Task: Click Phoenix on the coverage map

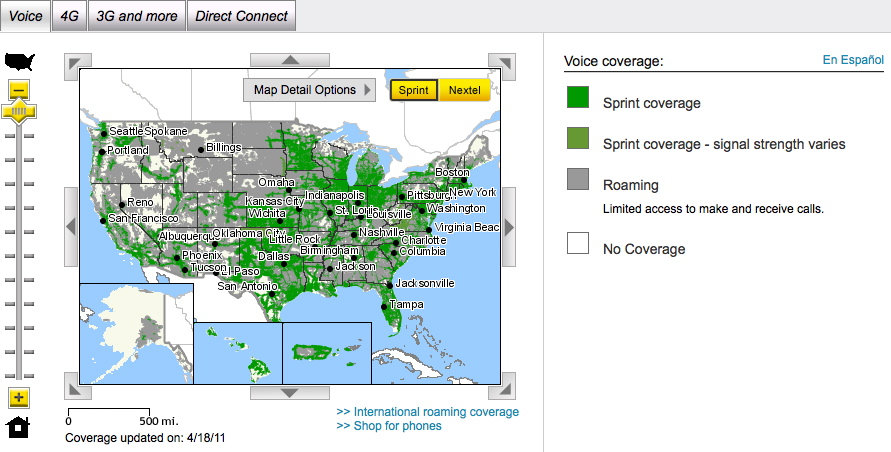Action: click(202, 256)
